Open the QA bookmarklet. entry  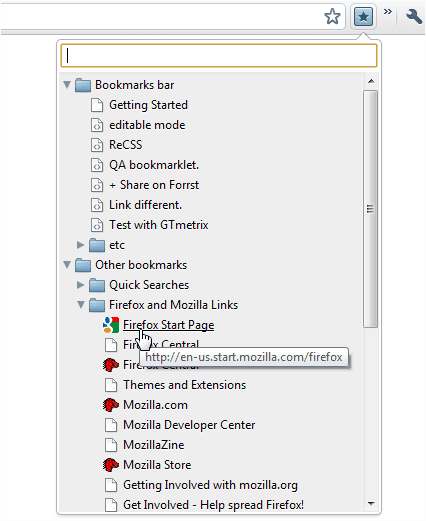click(154, 165)
